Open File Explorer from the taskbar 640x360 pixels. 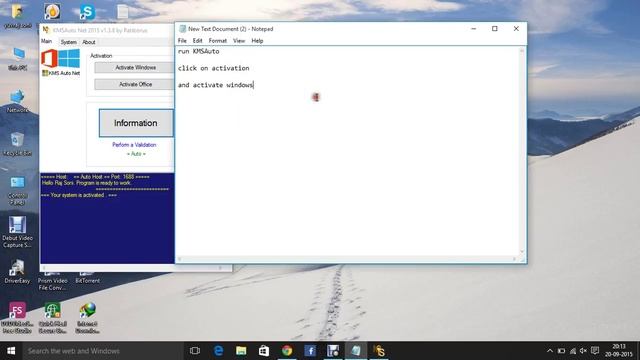click(241, 351)
